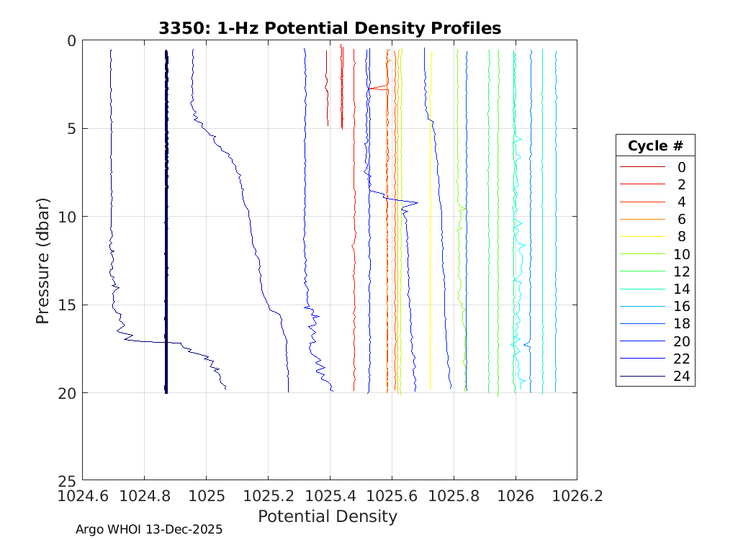The height and width of the screenshot is (540, 756).
Task: Click the thick dark blue vertical profile line
Action: [166, 216]
